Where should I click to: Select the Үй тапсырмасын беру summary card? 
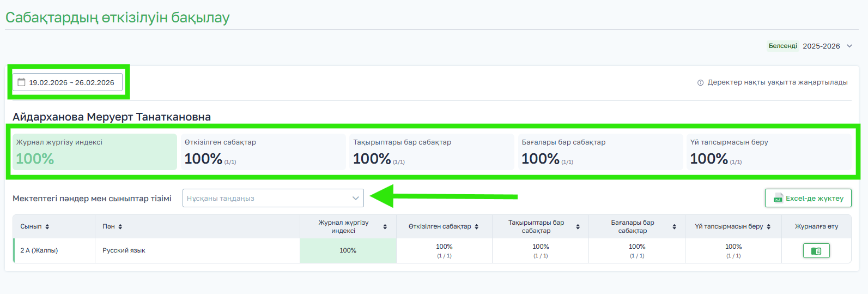pos(769,152)
